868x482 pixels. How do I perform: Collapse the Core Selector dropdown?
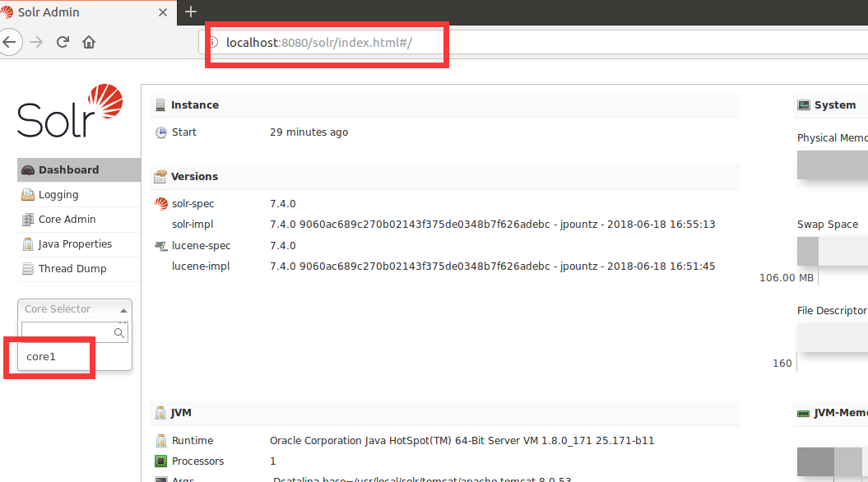(x=75, y=308)
